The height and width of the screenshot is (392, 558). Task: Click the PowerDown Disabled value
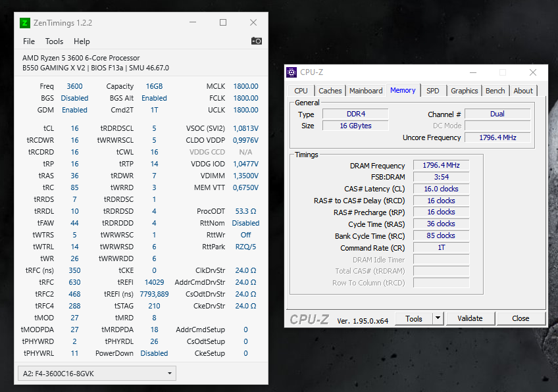coord(154,353)
